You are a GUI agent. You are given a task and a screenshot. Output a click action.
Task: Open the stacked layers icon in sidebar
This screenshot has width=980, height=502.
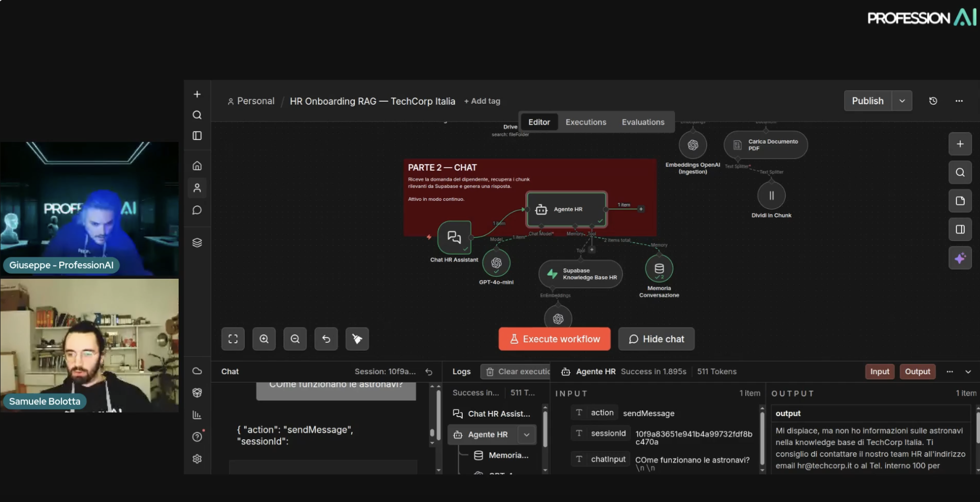(x=197, y=243)
